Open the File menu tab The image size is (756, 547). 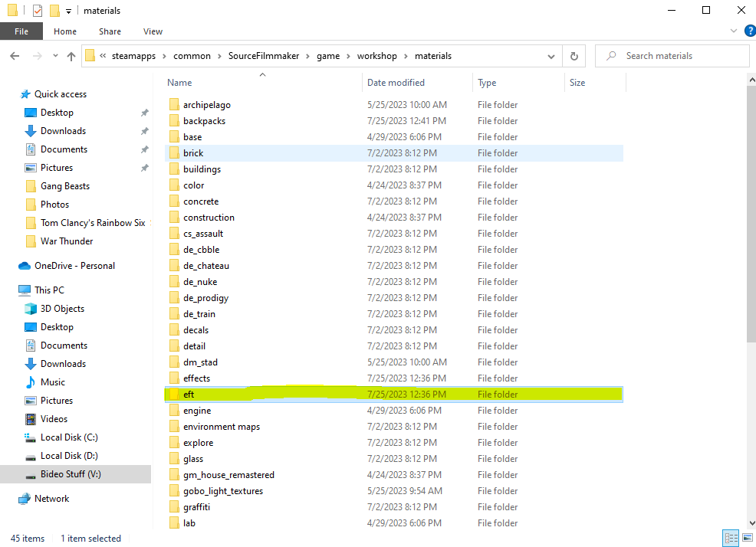21,31
